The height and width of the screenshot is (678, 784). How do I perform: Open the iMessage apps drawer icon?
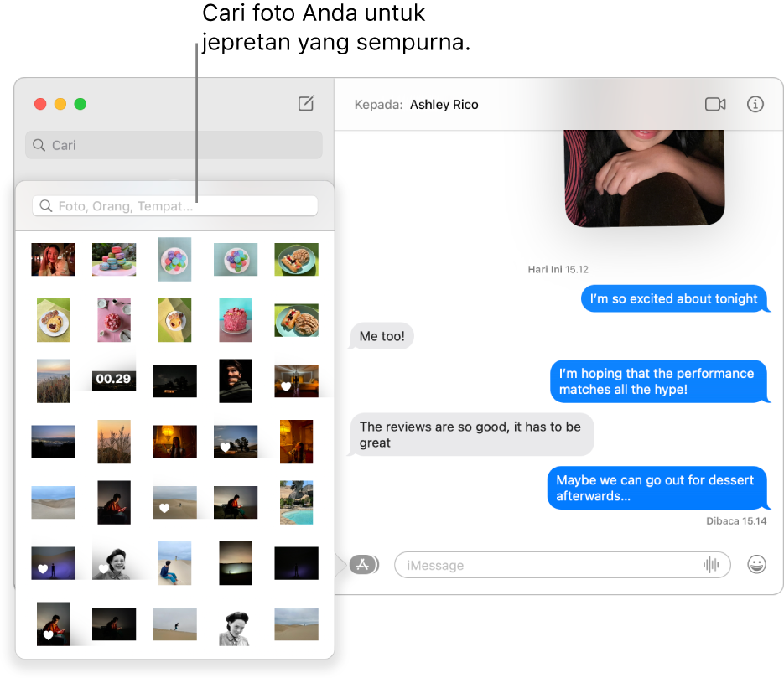click(363, 564)
